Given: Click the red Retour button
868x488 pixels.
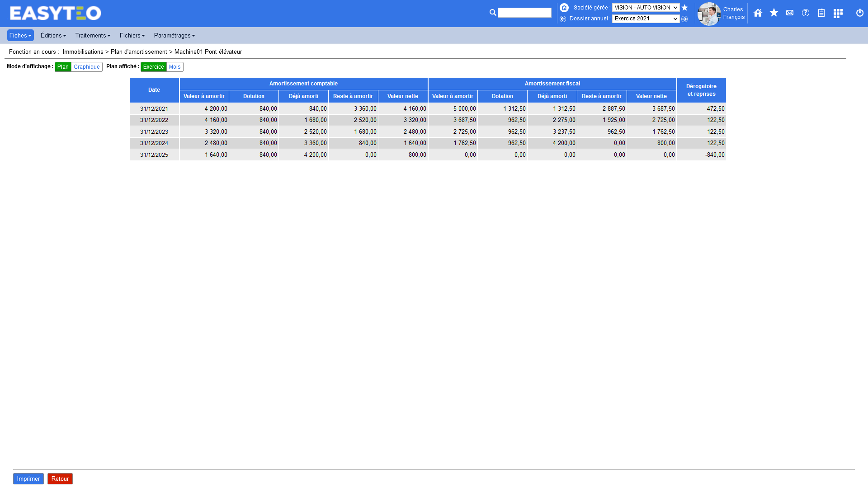Looking at the screenshot, I should [60, 479].
